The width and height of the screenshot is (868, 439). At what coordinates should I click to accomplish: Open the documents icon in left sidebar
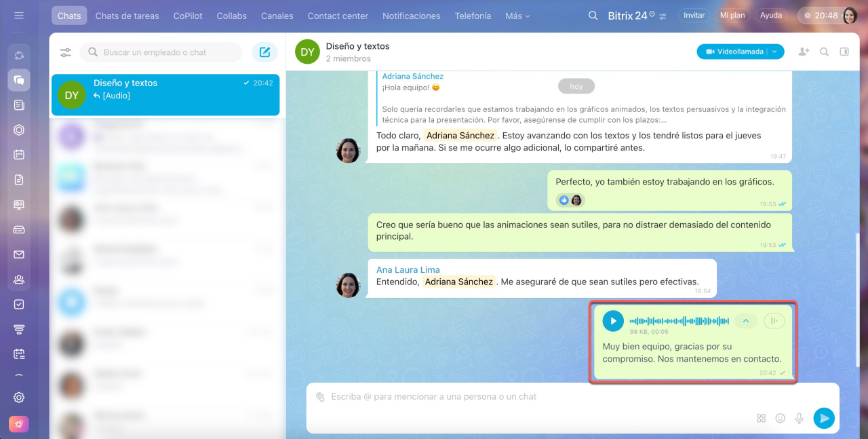point(19,180)
